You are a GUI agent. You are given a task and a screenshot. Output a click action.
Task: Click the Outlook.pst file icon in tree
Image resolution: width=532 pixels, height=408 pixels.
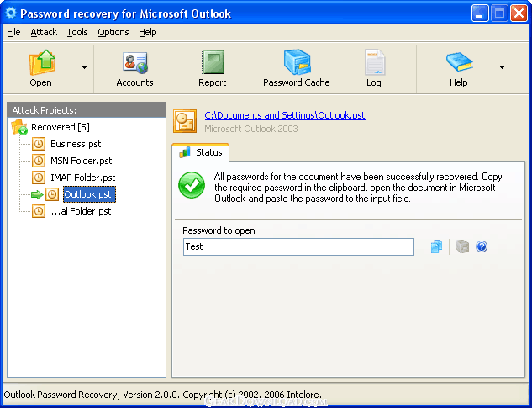coord(52,194)
